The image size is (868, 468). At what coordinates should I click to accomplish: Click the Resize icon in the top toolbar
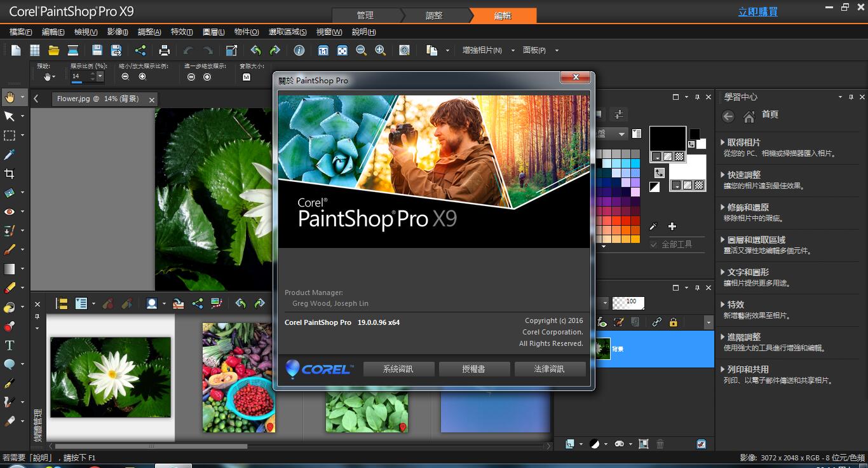(x=232, y=50)
